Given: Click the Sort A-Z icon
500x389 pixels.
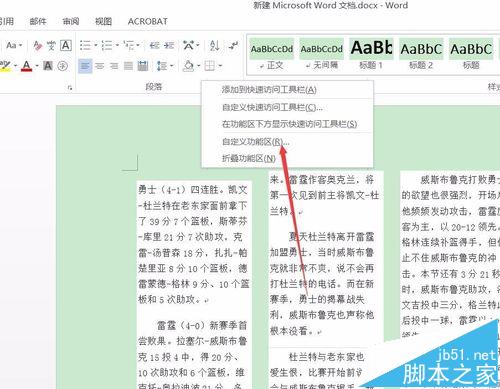Looking at the screenshot, I should [214, 45].
